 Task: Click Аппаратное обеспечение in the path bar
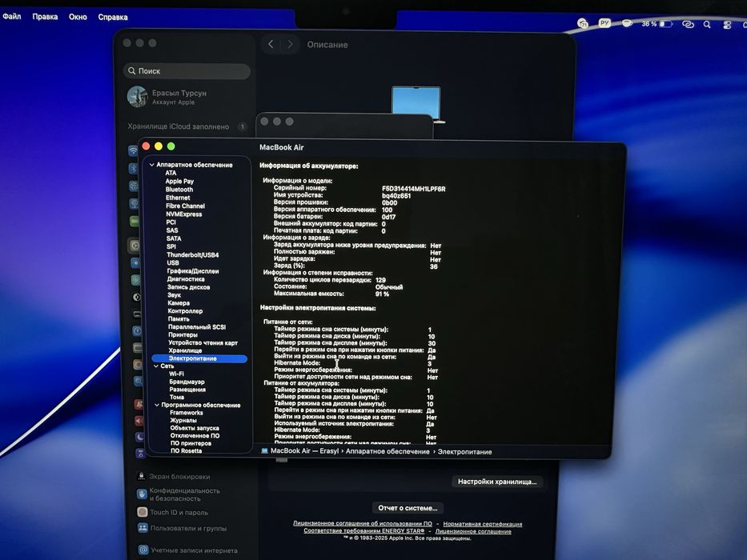[388, 451]
